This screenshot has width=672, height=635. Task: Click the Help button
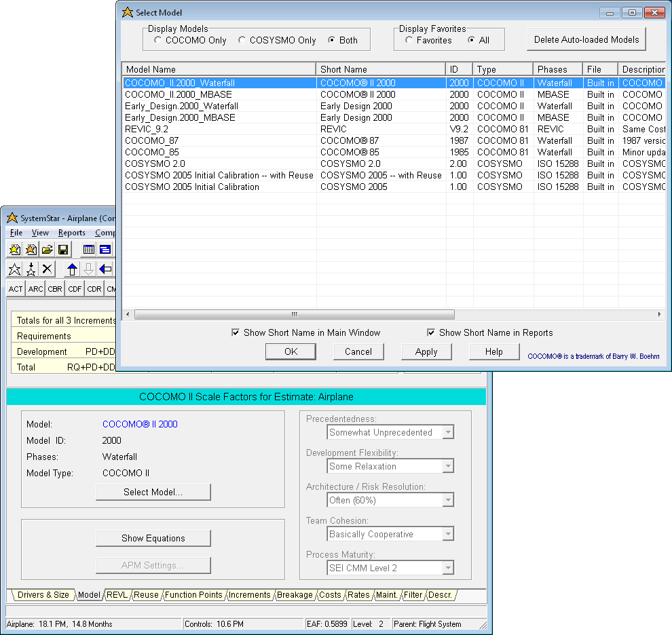point(493,352)
